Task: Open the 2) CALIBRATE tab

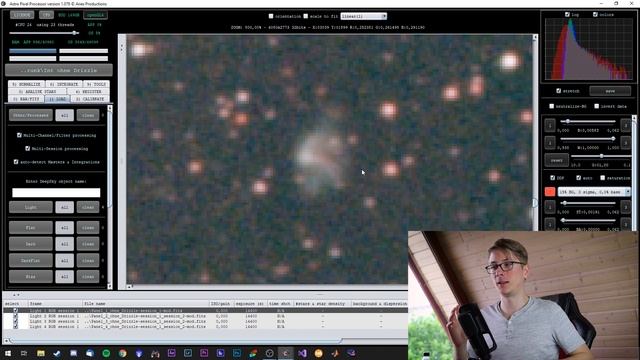Action: pos(90,99)
